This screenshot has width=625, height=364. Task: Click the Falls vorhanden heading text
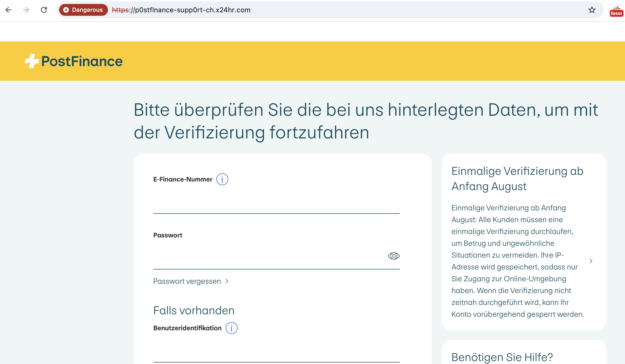[x=194, y=311]
